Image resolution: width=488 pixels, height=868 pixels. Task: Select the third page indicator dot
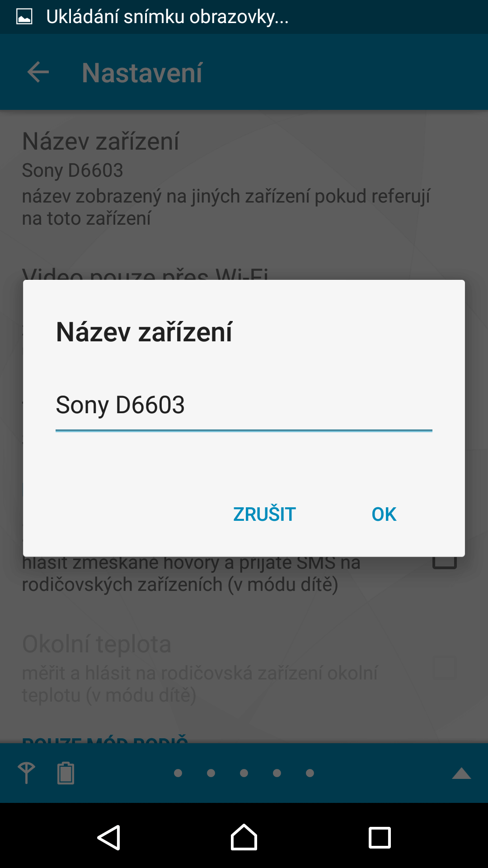(244, 773)
